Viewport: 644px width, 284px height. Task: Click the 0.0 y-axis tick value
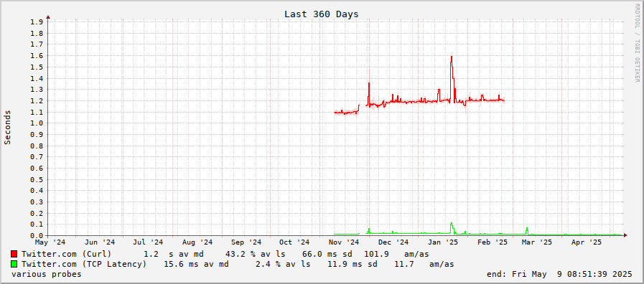(37, 235)
